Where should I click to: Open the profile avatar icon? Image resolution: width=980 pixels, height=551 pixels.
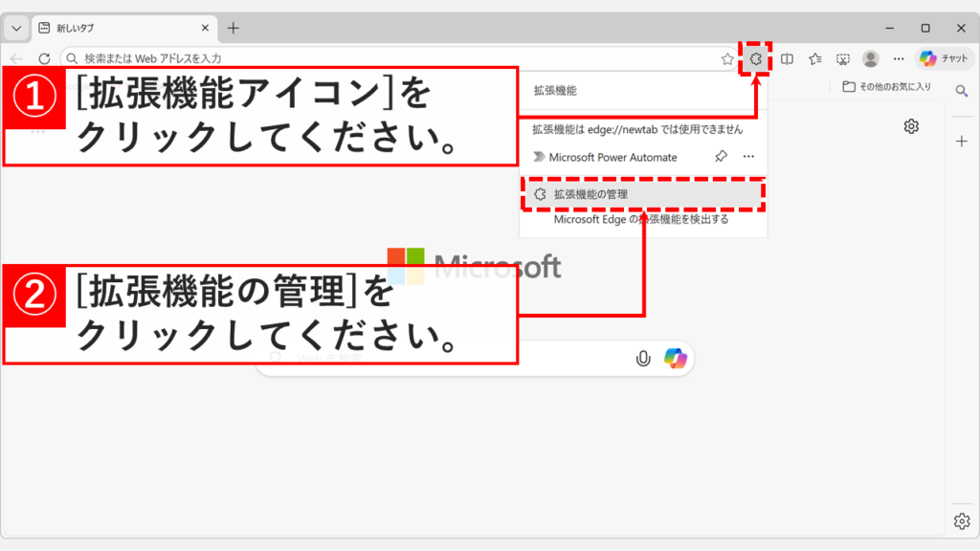click(x=869, y=58)
